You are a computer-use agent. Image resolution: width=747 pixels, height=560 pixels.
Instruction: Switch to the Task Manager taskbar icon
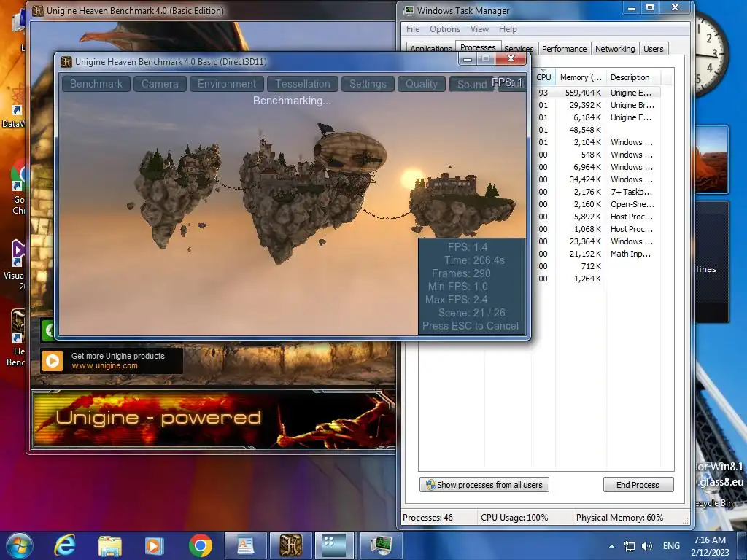(381, 545)
